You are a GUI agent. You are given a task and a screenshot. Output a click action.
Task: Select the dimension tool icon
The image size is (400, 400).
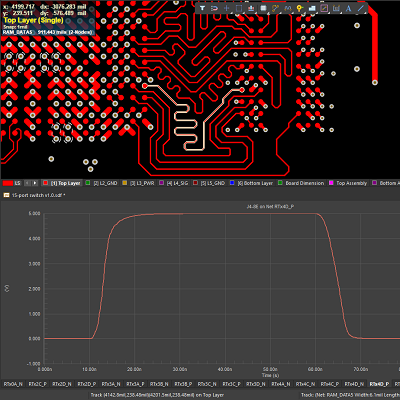coord(336,8)
